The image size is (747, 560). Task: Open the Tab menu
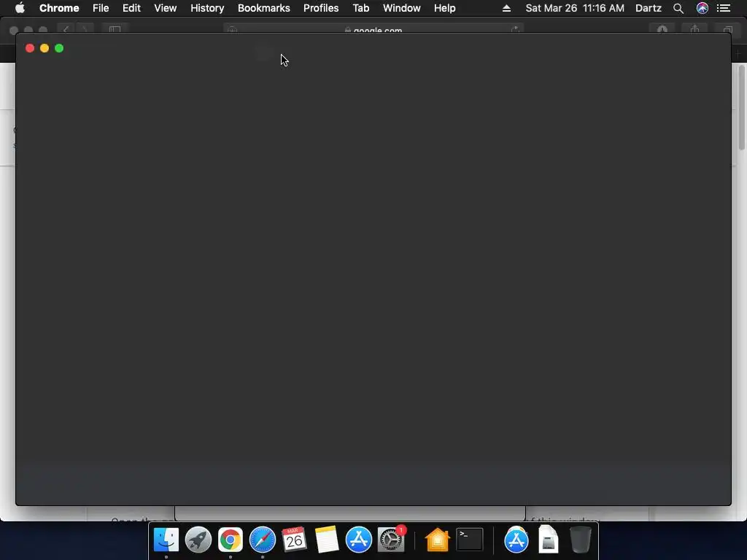[360, 8]
